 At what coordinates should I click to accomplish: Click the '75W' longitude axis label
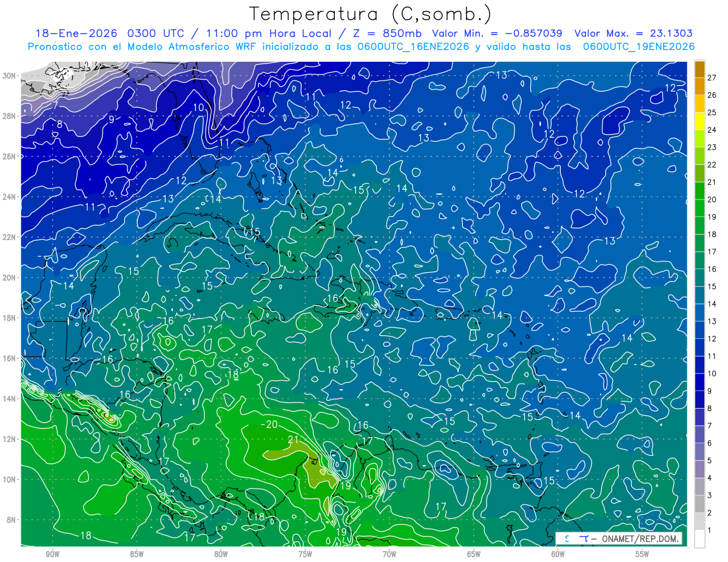click(x=305, y=554)
